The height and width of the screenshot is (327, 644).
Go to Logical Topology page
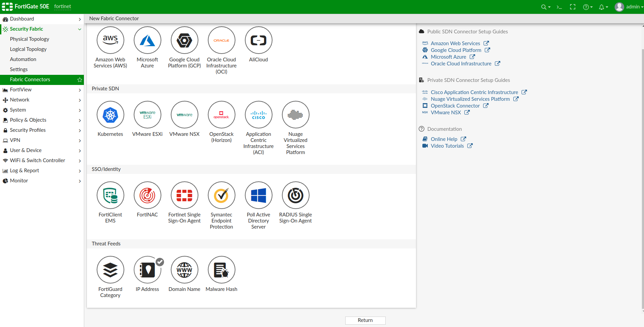click(42, 49)
